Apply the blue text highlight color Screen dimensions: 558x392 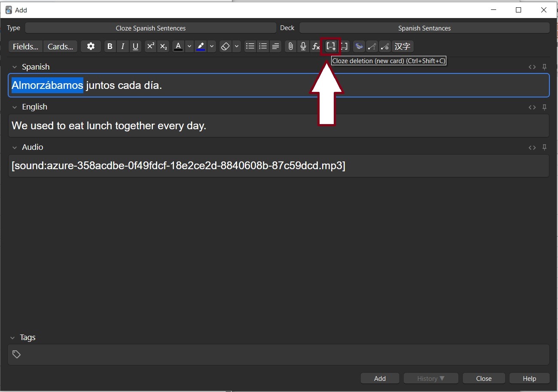(201, 46)
